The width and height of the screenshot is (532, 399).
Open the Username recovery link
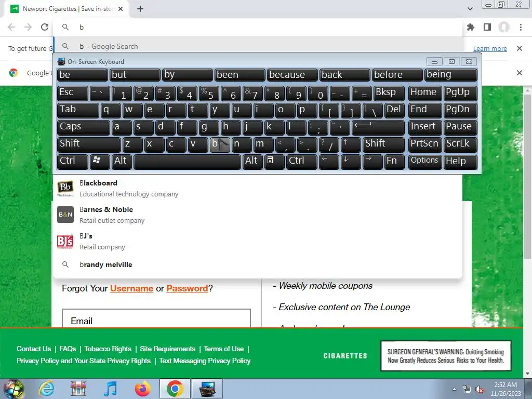131,288
